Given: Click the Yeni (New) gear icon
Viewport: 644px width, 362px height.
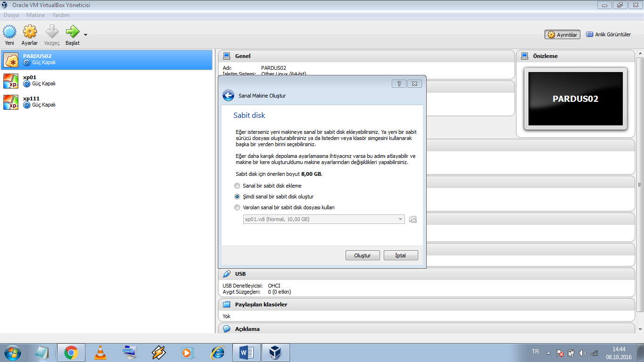Looking at the screenshot, I should 9,32.
